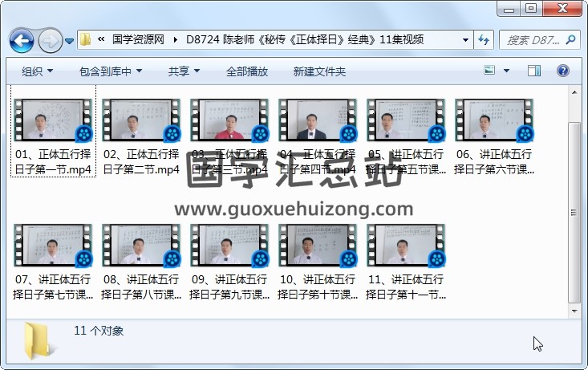Click the vertical scrollbar thumb
Screen dimensions: 588x370
[574, 213]
